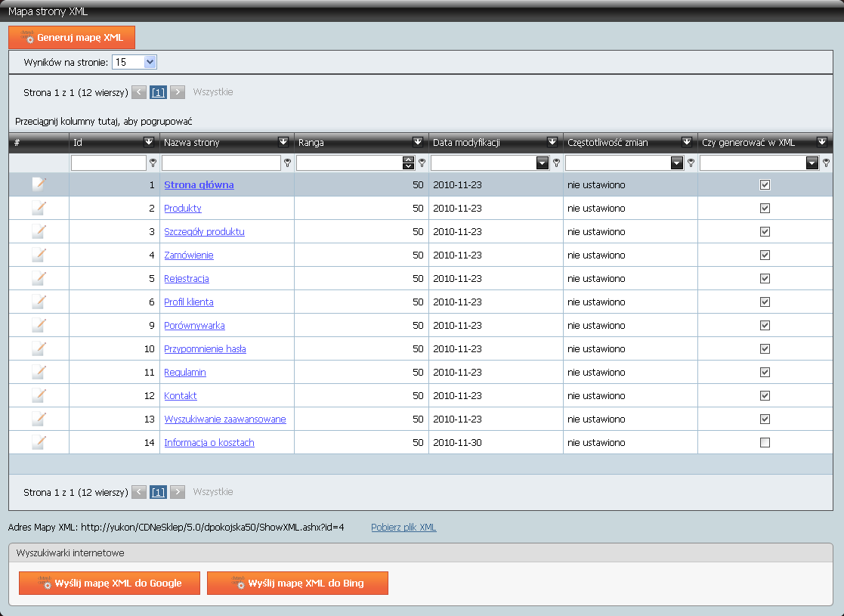Go to next page in bottom pager

tap(178, 491)
